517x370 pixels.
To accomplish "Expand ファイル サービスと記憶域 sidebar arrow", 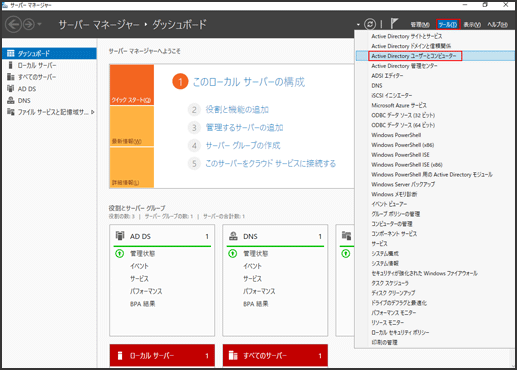I will click(x=93, y=112).
